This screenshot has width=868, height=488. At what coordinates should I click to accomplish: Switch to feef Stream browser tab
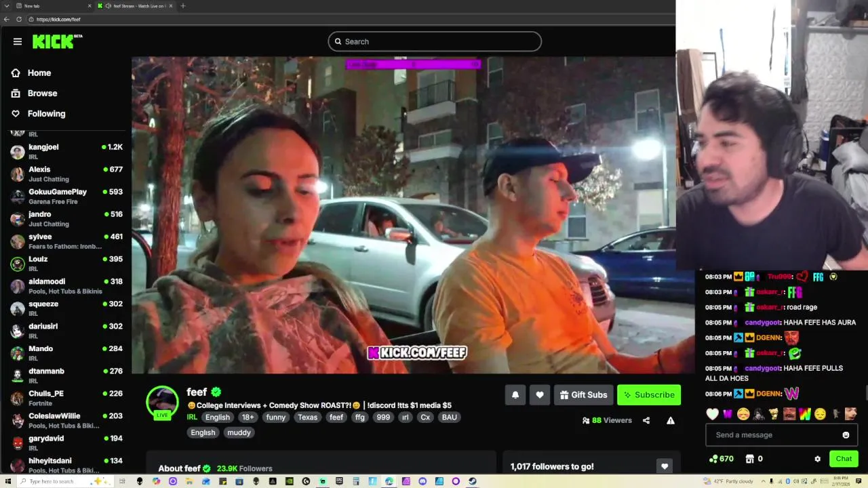[x=136, y=6]
